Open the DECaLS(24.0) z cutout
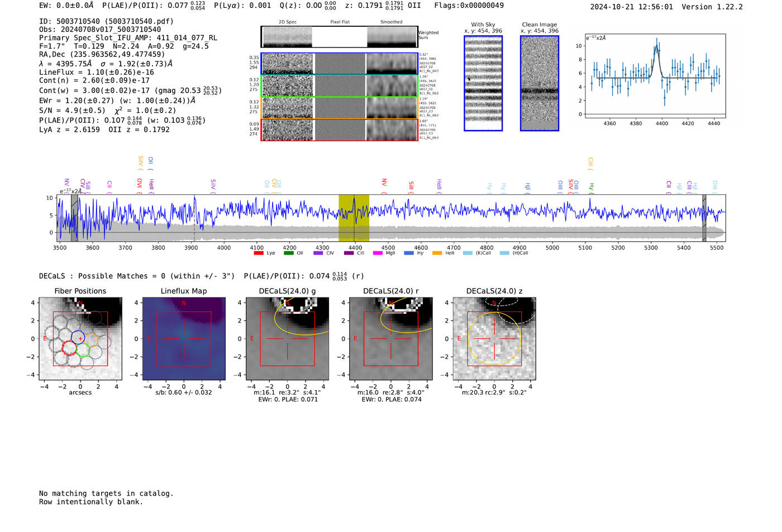782x532 pixels. coord(494,339)
